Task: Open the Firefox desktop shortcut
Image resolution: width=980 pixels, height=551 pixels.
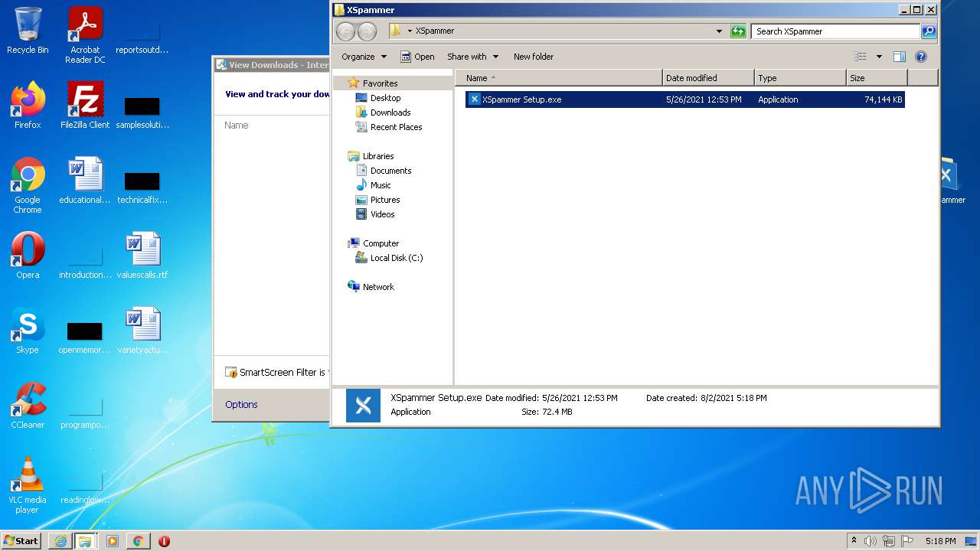Action: pos(28,105)
